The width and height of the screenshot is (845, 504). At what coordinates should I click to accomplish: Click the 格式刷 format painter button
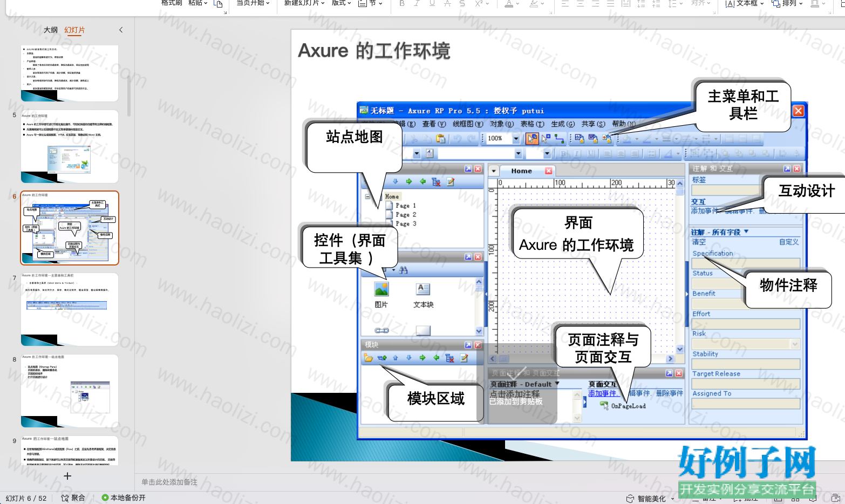point(172,3)
